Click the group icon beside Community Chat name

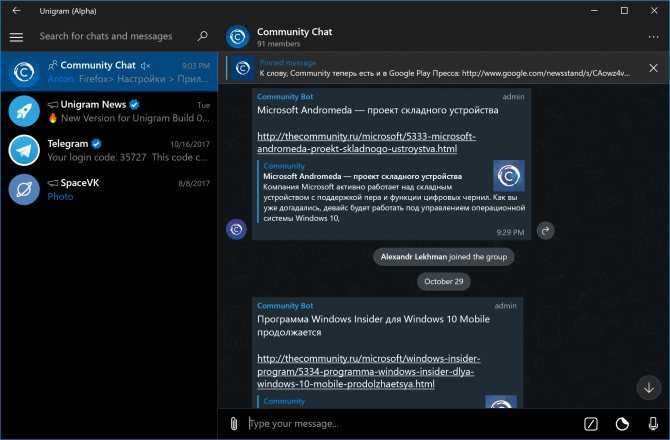[53, 65]
